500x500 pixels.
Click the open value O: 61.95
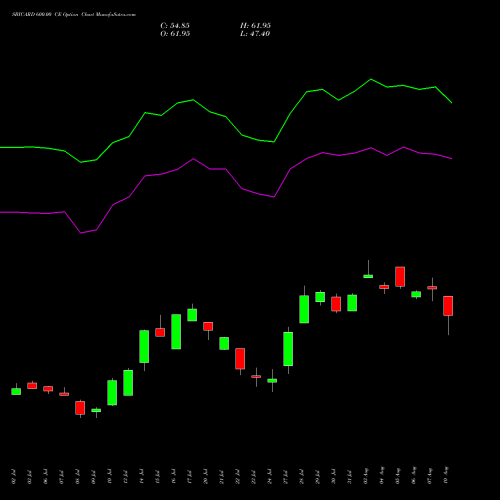click(175, 34)
